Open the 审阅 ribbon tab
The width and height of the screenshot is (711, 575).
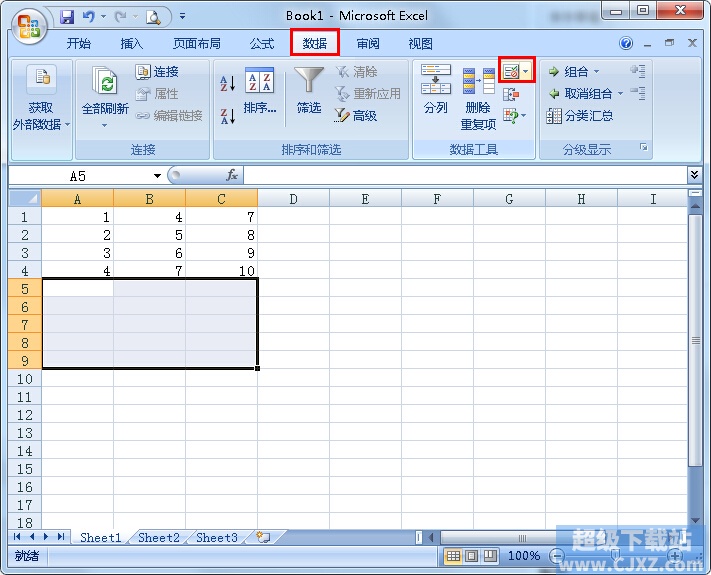(368, 44)
